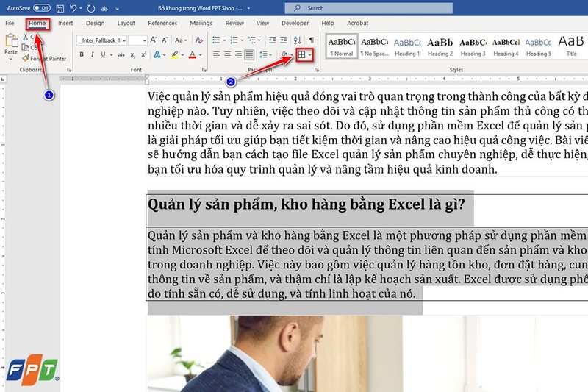Toggle strikethrough in Font group
588x392 pixels.
click(121, 55)
